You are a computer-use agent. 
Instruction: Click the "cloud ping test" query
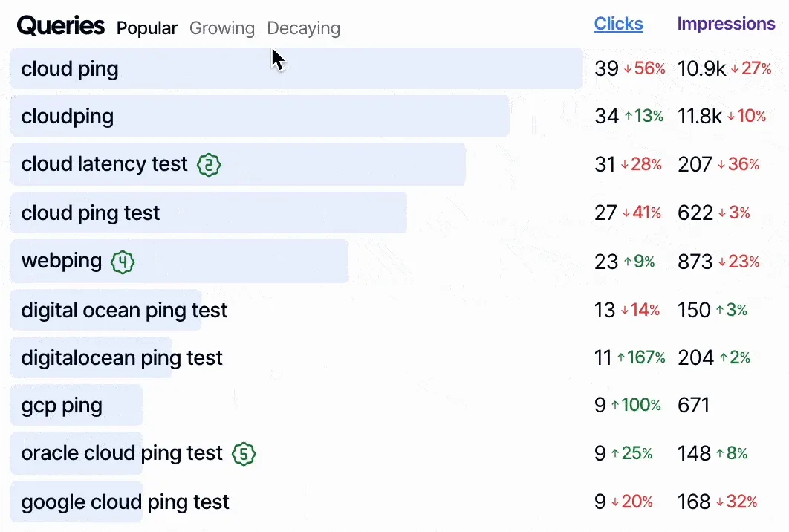click(x=91, y=213)
